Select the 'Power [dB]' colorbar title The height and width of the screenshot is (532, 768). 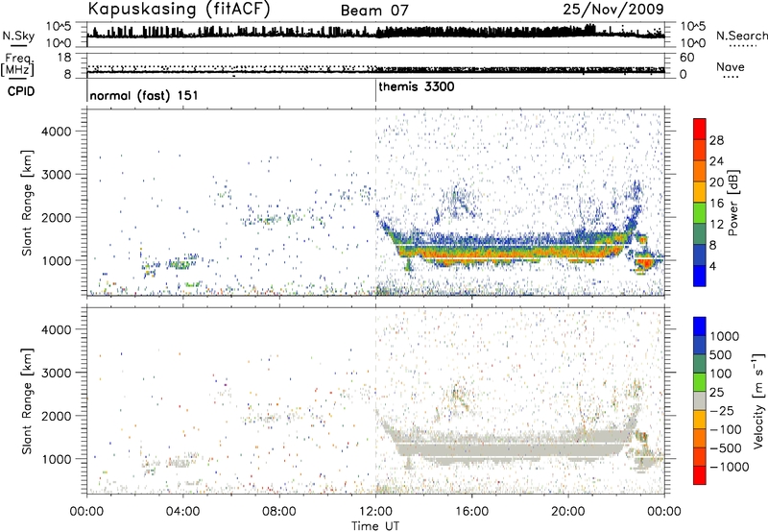[x=732, y=203]
